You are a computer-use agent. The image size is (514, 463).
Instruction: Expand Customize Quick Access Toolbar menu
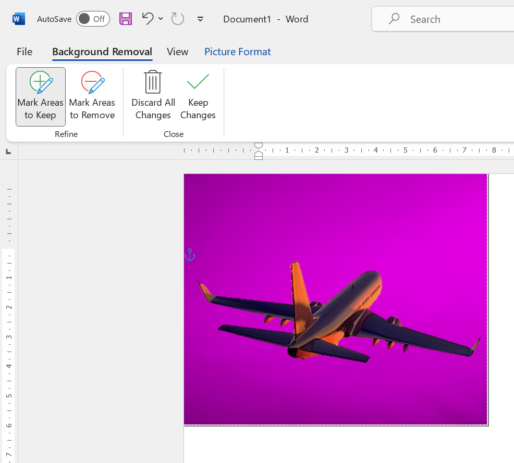click(200, 19)
